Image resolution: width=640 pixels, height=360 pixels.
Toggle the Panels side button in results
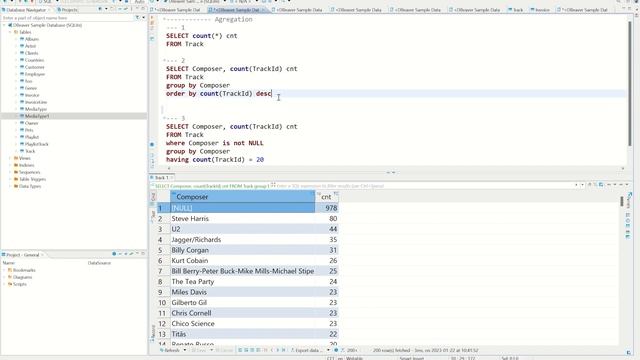point(629,201)
